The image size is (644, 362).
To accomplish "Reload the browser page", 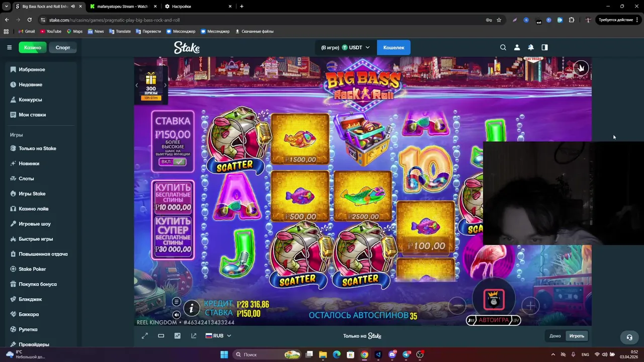I will [29, 20].
